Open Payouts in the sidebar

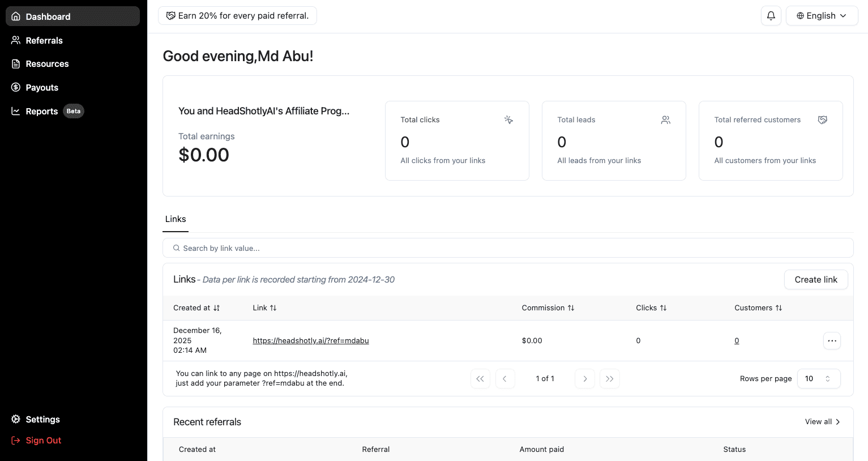(42, 88)
